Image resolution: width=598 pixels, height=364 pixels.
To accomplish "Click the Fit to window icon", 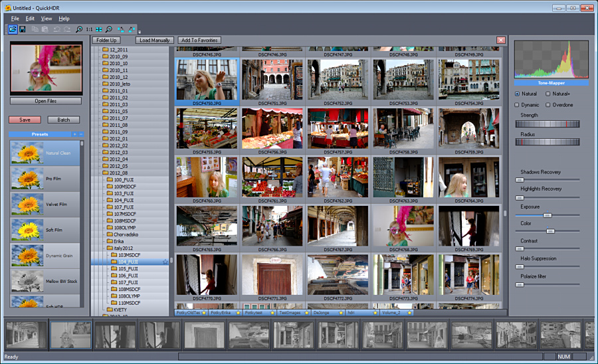I will coord(99,29).
